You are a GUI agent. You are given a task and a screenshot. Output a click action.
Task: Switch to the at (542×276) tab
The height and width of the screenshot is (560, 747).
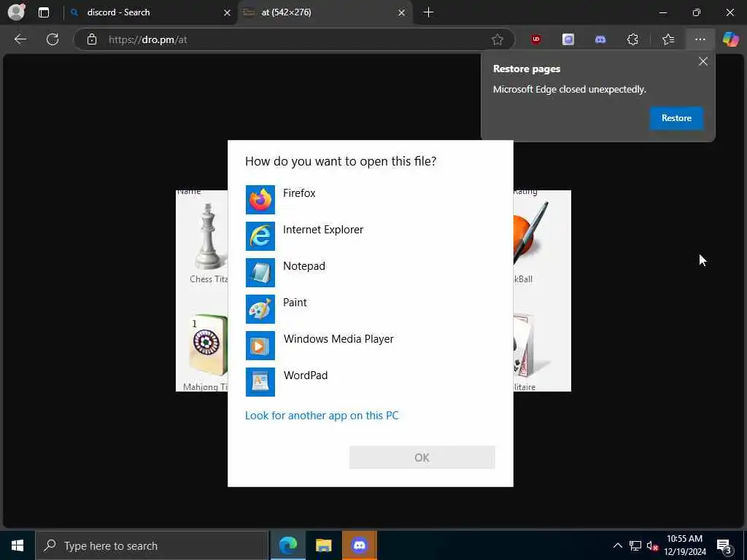325,12
